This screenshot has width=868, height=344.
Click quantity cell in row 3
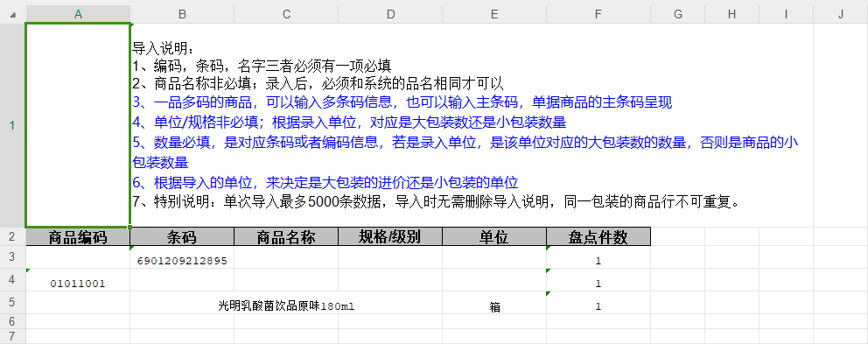pos(598,257)
